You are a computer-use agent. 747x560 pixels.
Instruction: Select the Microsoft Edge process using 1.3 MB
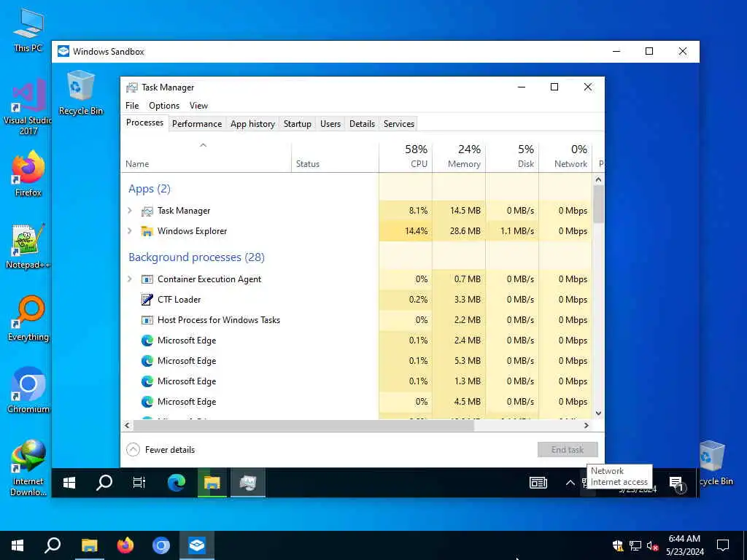356,381
